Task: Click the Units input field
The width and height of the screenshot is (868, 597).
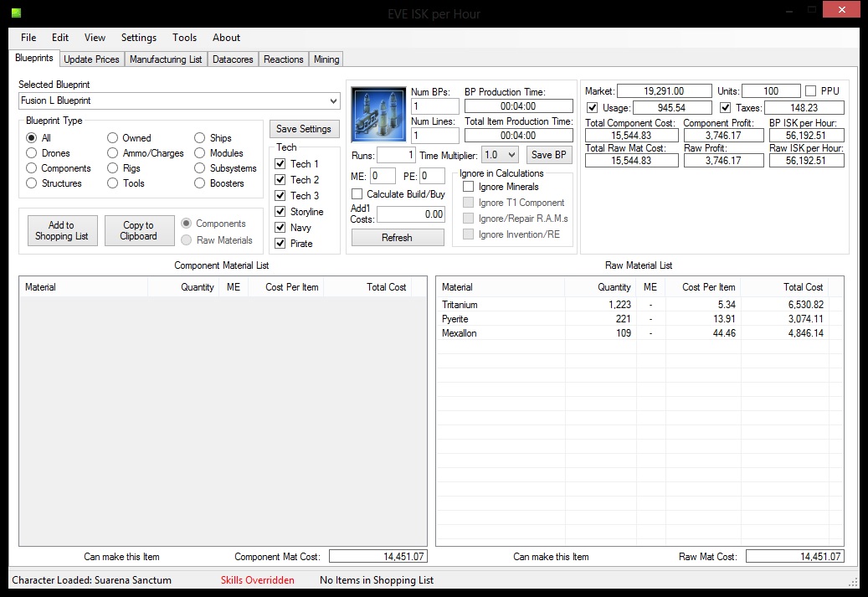Action: [771, 90]
